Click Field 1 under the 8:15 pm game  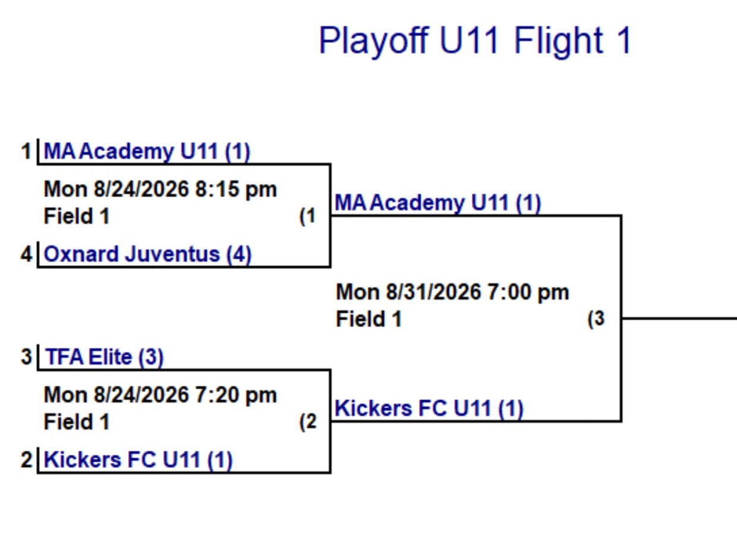(77, 216)
